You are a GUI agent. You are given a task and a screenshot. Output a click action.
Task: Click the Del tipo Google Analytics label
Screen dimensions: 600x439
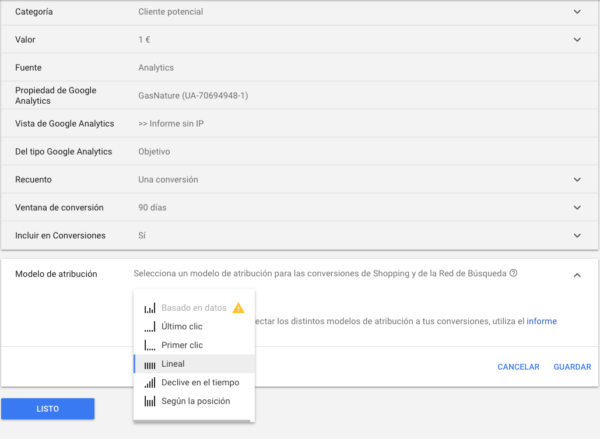[x=64, y=152]
